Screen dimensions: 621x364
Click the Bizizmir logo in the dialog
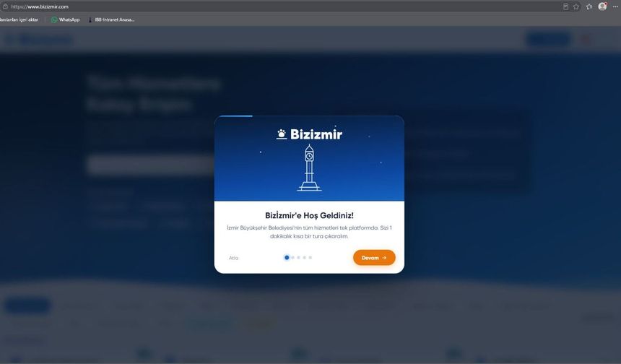[x=309, y=134]
